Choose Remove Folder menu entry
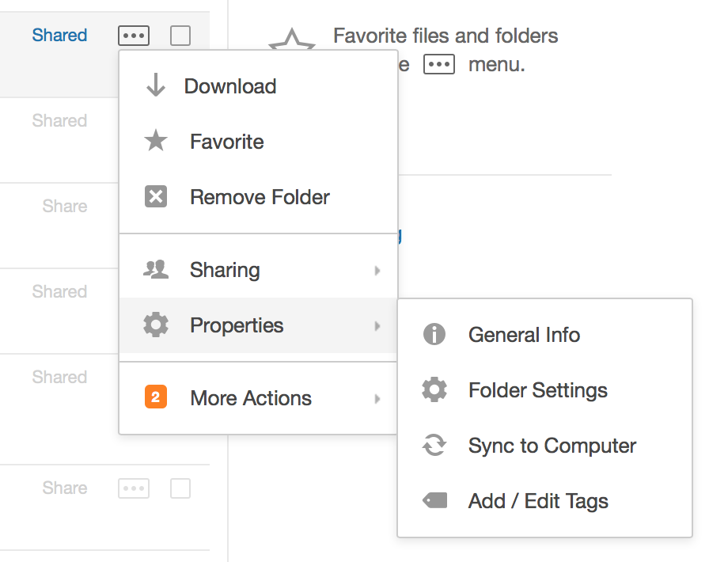Viewport: 728px width, 562px height. (260, 197)
